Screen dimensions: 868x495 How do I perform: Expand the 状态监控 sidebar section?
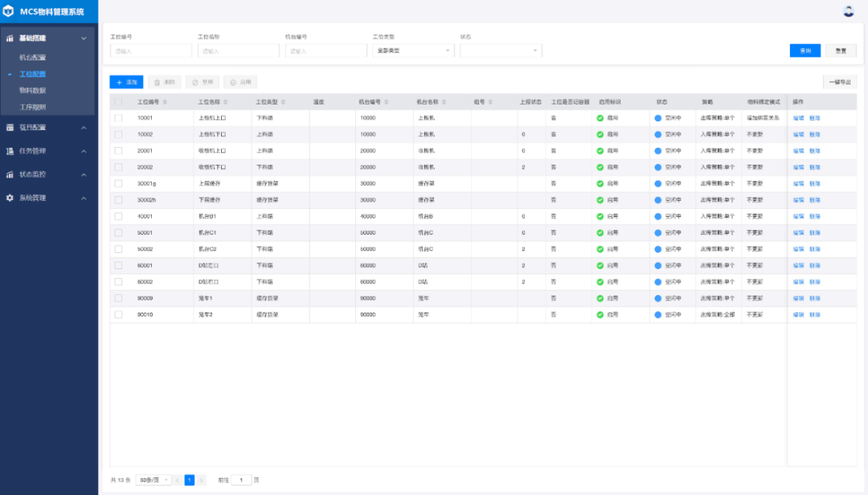[x=47, y=174]
